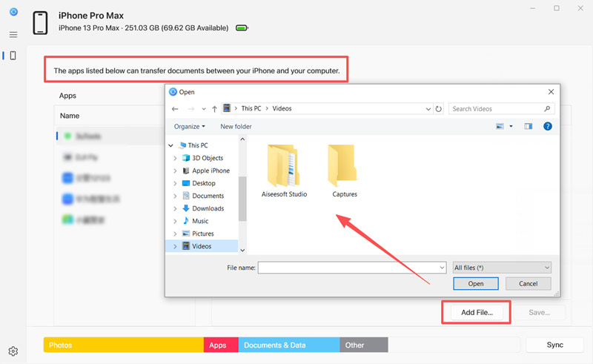Click scroll up arrow in navigation pane
This screenshot has width=593, height=364.
coord(242,139)
